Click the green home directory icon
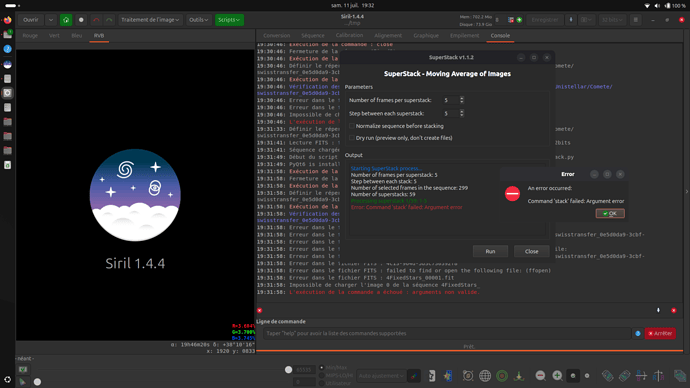The image size is (690, 388). point(66,20)
